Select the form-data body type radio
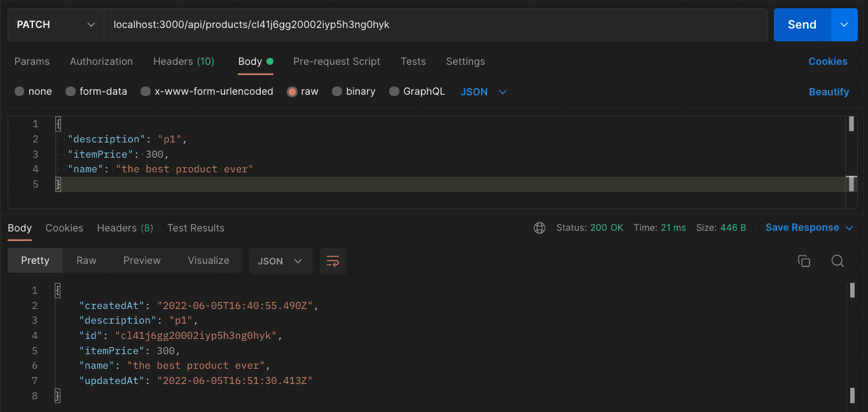The height and width of the screenshot is (412, 868). [x=71, y=92]
